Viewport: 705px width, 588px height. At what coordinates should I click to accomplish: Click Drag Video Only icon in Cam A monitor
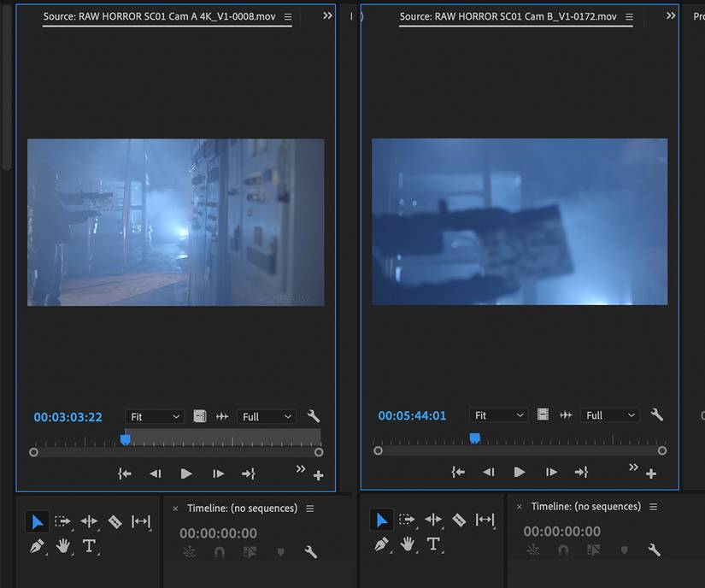click(200, 416)
